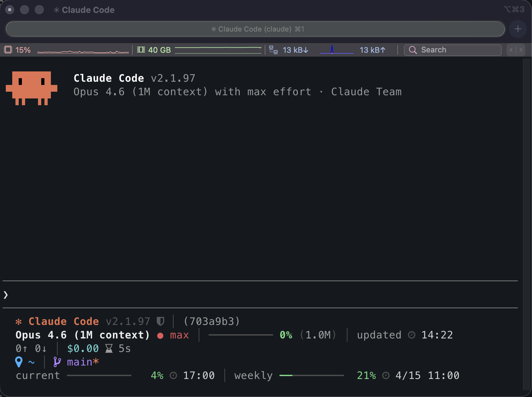Click the shield icon after v2.1.97

click(x=160, y=321)
